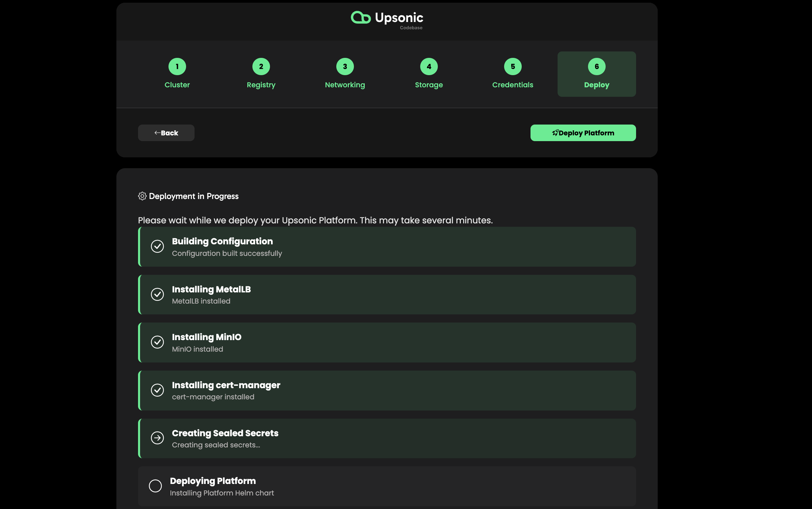Click the checkmark icon for Building Configuration
This screenshot has height=509, width=812.
157,247
